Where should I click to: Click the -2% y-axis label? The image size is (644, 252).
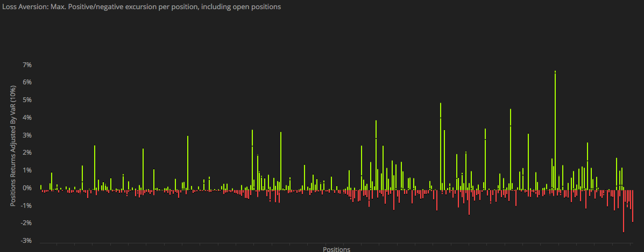coord(26,224)
